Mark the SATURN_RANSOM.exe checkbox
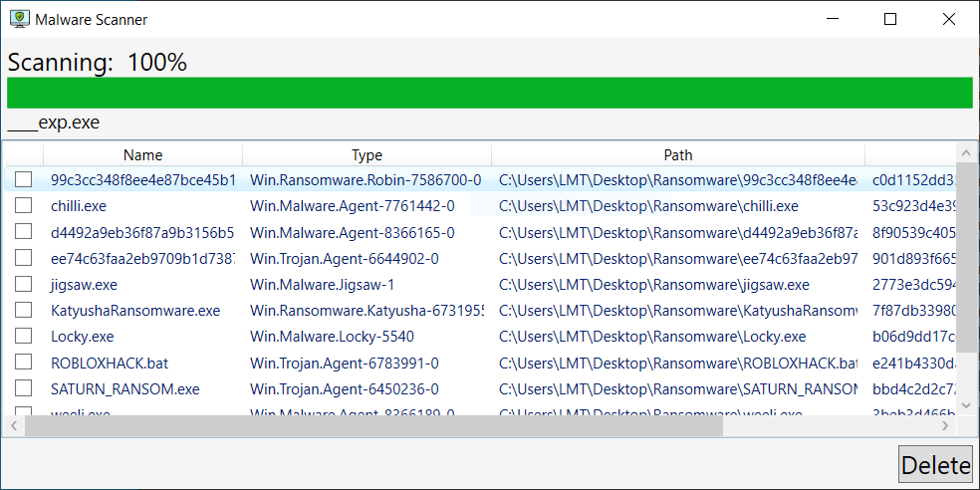The image size is (980, 490). click(23, 389)
